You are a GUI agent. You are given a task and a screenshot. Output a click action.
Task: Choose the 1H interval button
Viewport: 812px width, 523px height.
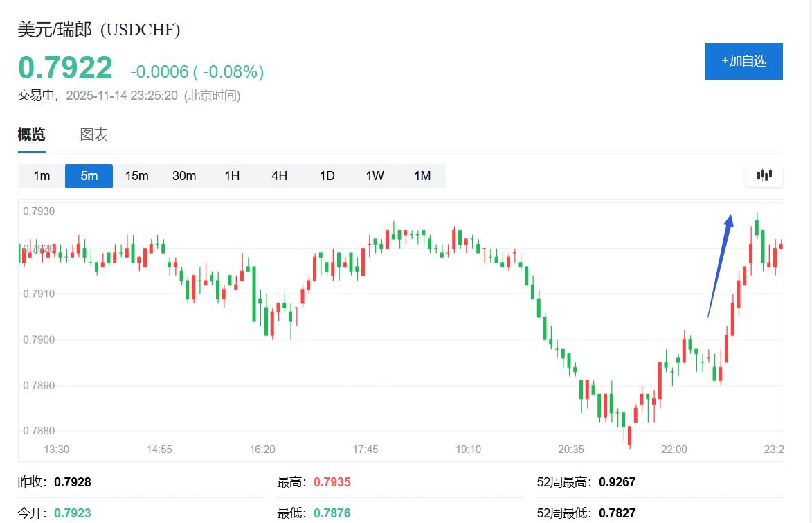[x=232, y=176]
